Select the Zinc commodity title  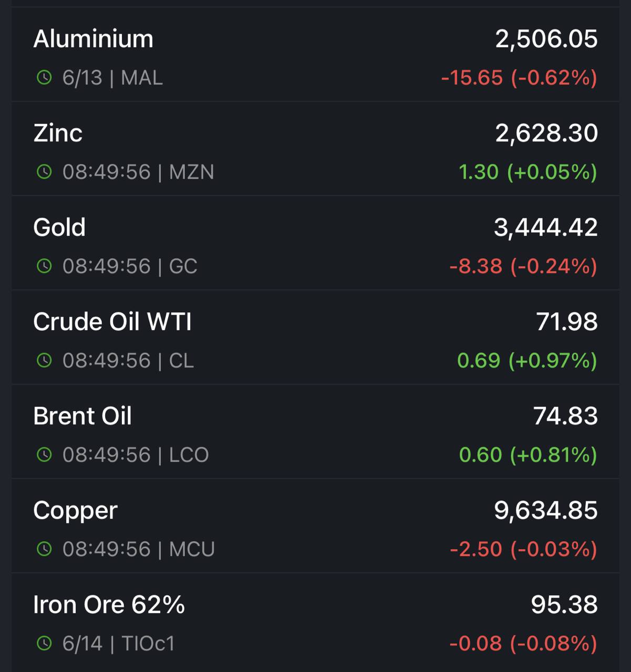coord(58,133)
